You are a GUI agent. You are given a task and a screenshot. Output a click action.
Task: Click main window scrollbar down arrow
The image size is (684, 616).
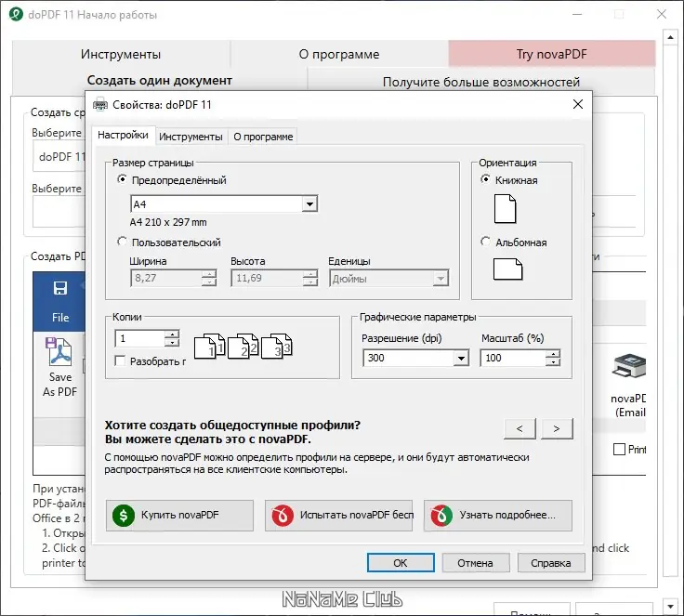(670, 606)
